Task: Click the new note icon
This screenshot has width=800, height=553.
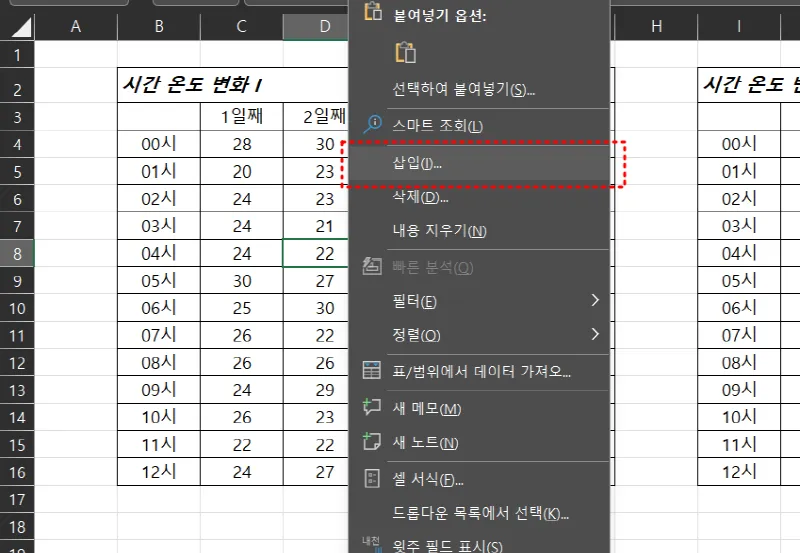Action: tap(371, 441)
